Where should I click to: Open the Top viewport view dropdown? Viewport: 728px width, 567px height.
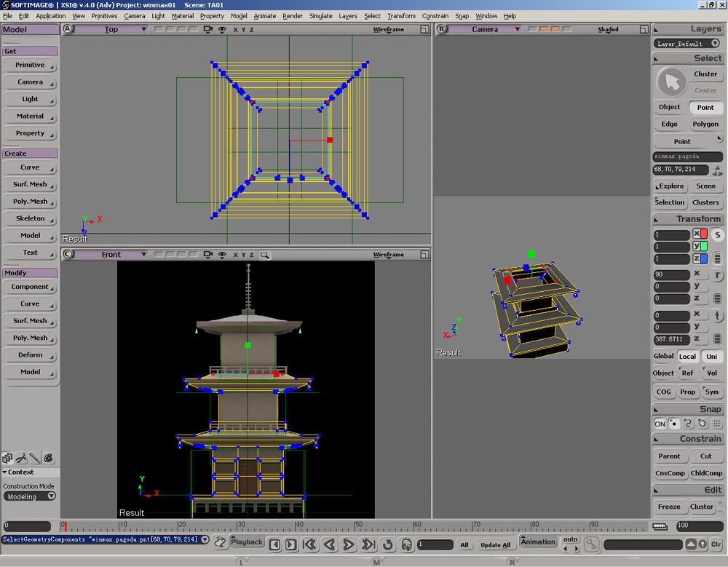tap(111, 29)
